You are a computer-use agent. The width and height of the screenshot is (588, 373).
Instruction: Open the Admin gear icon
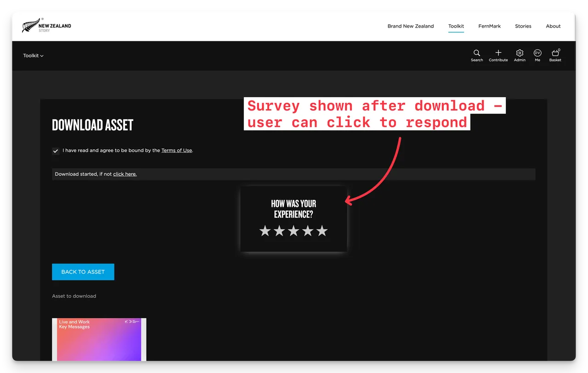pyautogui.click(x=520, y=53)
